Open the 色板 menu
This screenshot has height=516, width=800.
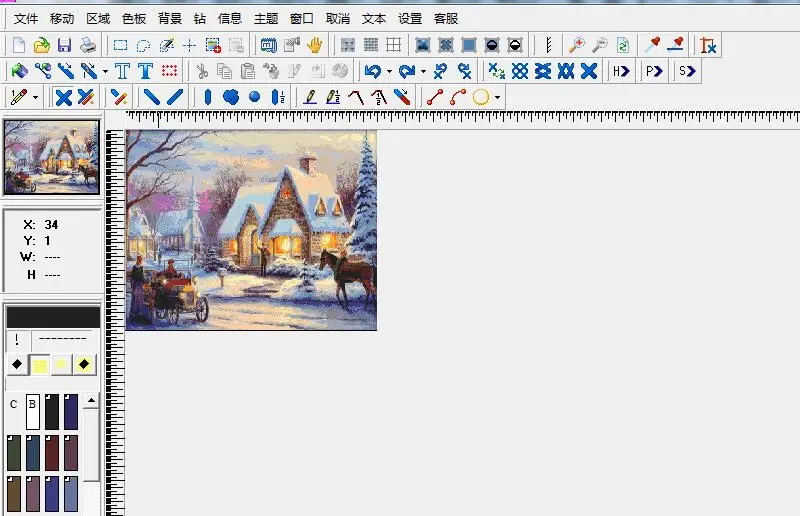[134, 19]
